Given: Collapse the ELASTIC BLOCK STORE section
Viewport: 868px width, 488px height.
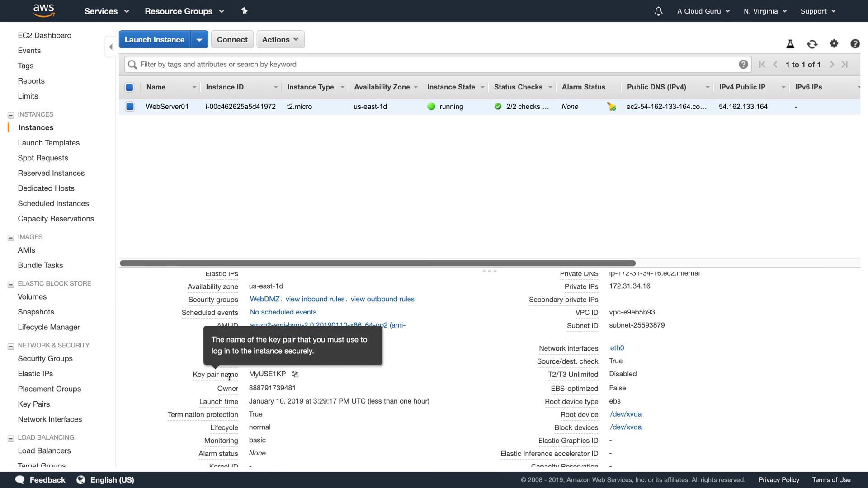Looking at the screenshot, I should point(11,284).
